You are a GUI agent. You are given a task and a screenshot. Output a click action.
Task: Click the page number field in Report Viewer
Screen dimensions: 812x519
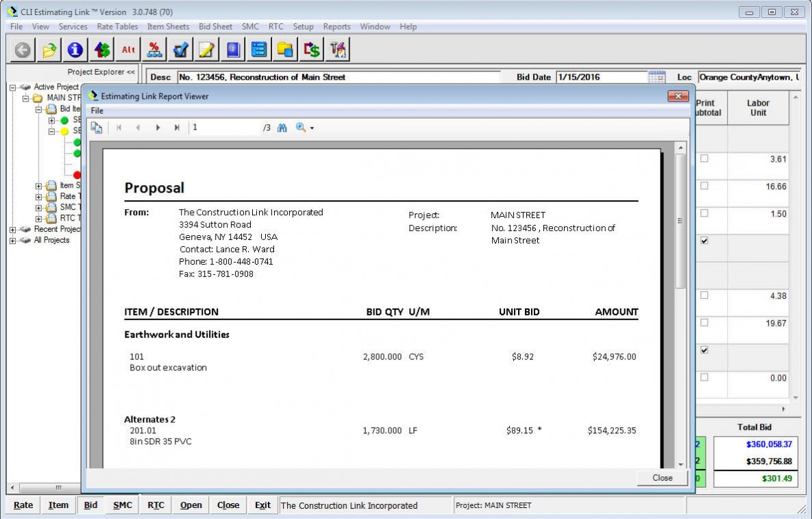[x=225, y=128]
